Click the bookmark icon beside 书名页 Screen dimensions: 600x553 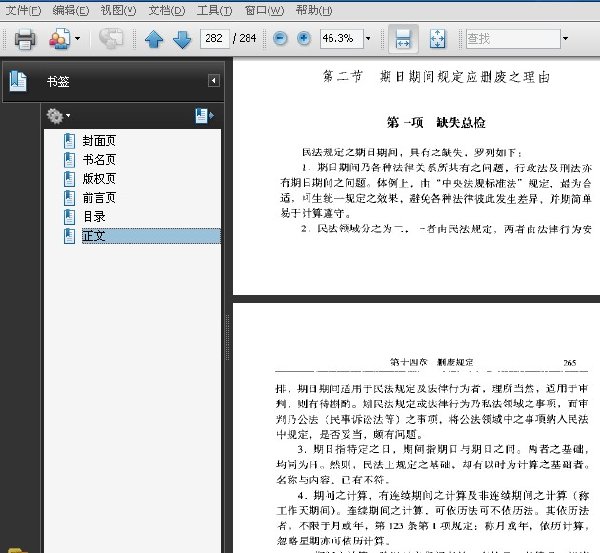[x=69, y=160]
